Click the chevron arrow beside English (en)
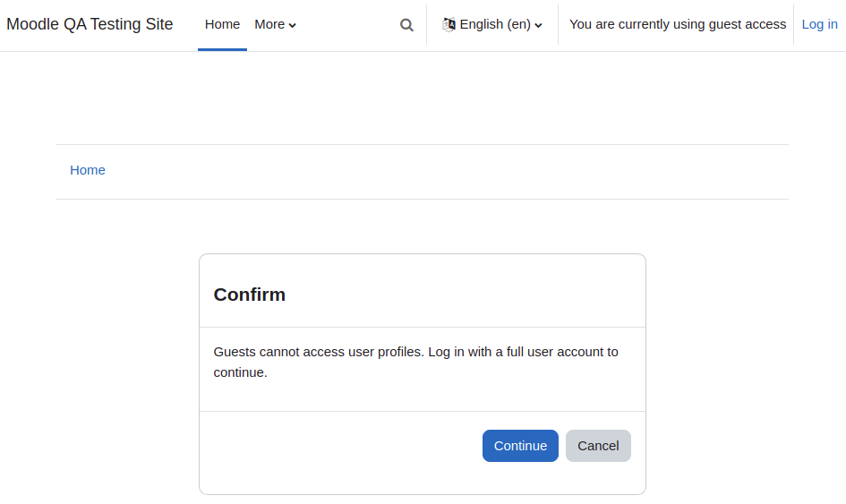This screenshot has width=846, height=504. click(x=538, y=25)
